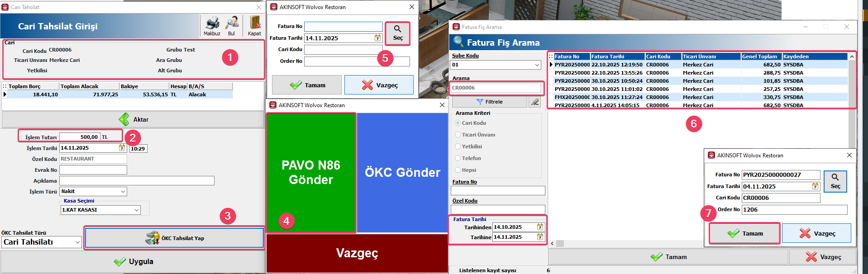Viewport: 868px width, 274px height.
Task: Expand the Şube Kodu dropdown
Action: (x=537, y=65)
